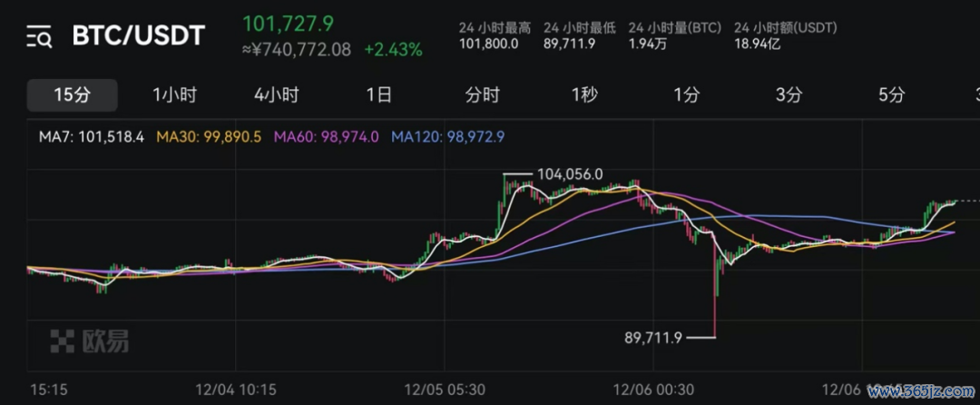This screenshot has width=980, height=405.
Task: Click the 104,056.0 high price marker
Action: (568, 174)
